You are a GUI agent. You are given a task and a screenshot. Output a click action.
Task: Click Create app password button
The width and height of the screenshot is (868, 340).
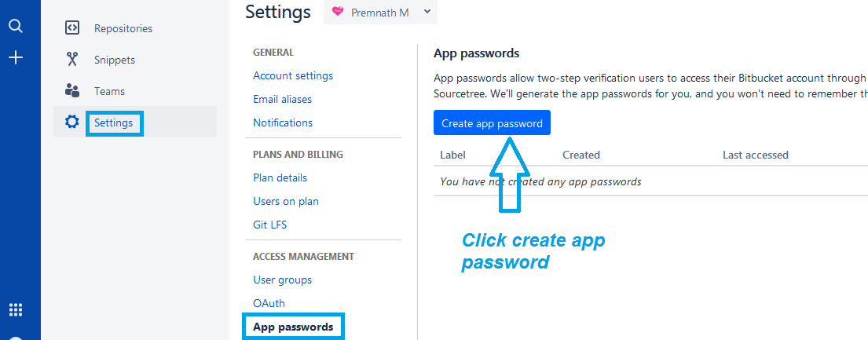pyautogui.click(x=492, y=123)
